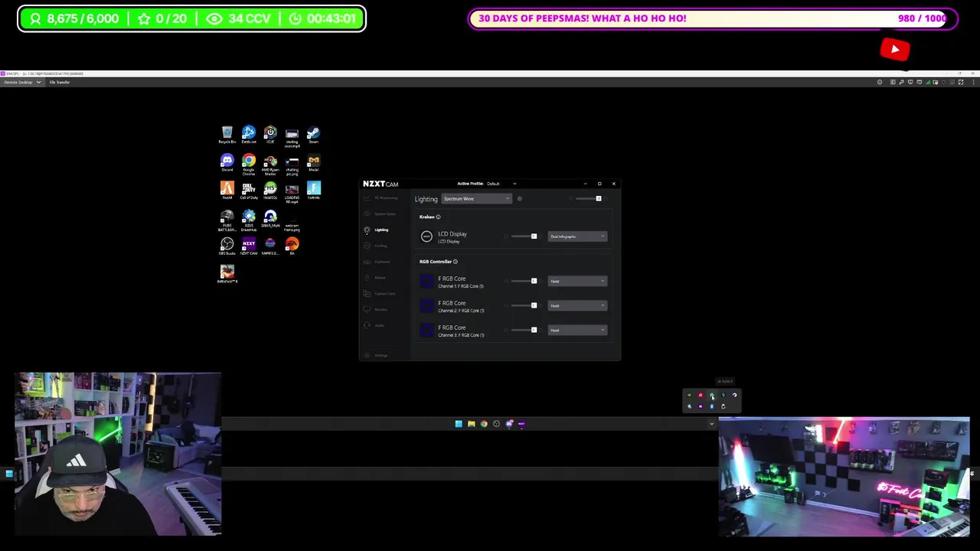Image resolution: width=980 pixels, height=551 pixels.
Task: Open the Battle.net desktop shortcut
Action: click(249, 135)
